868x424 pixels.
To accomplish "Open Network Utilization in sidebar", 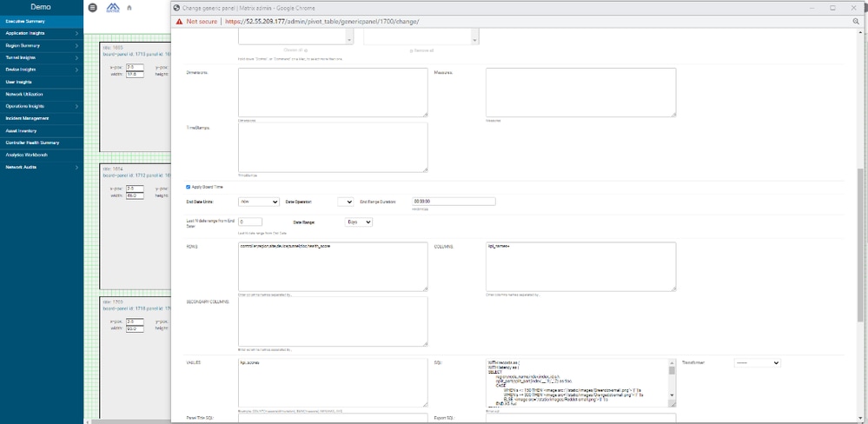I will coord(42,94).
